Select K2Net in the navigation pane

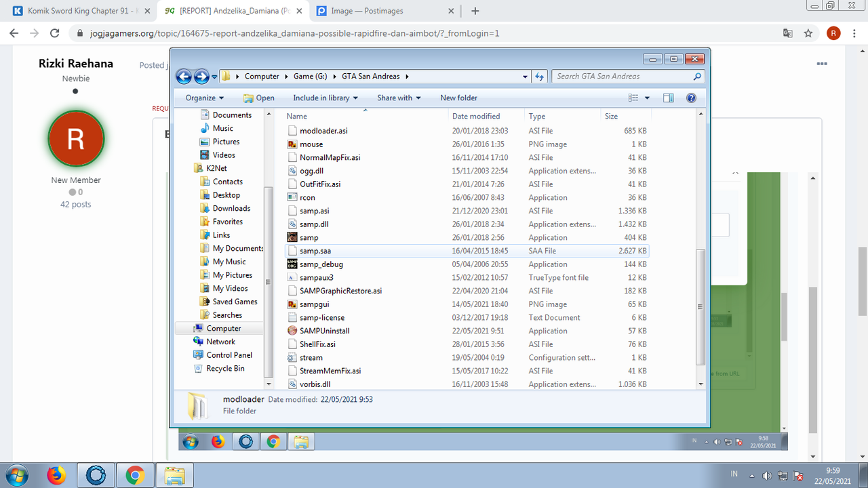point(216,168)
